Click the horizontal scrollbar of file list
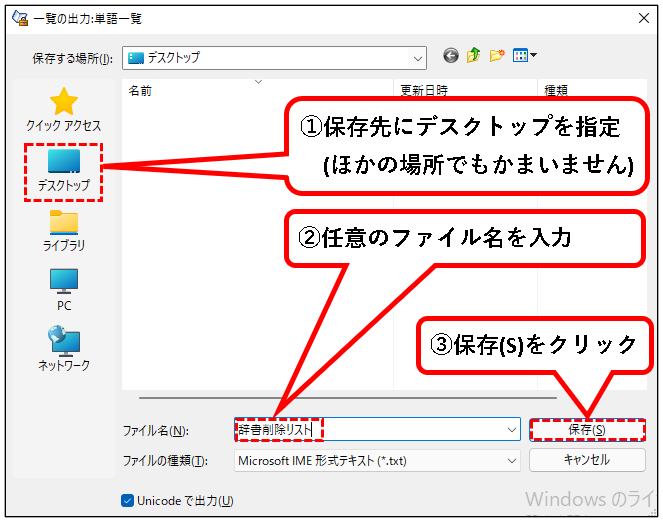663x523 pixels. 348,398
